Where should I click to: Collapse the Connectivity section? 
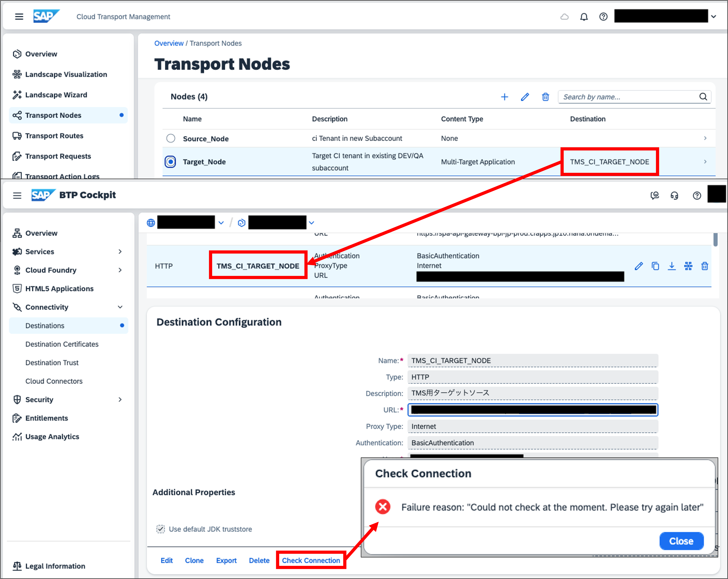click(120, 307)
